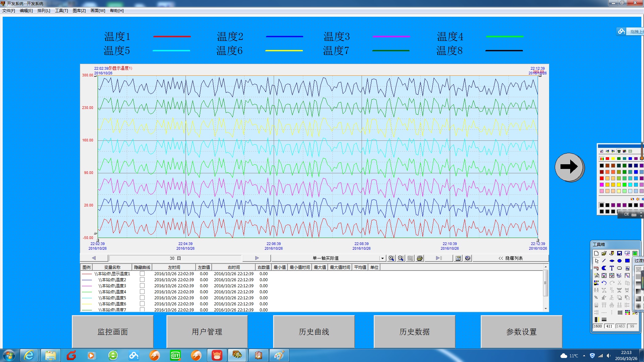Screen dimensions: 644x362
Task: Select the polyline pipe tool in toolbox
Action: tap(596, 268)
